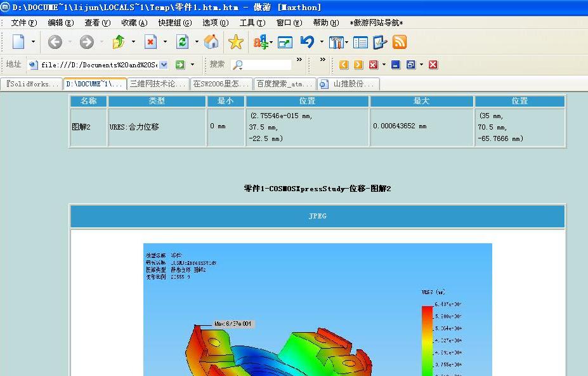Image resolution: width=588 pixels, height=376 pixels.
Task: Switch to next tab orange arrow
Action: pos(358,65)
